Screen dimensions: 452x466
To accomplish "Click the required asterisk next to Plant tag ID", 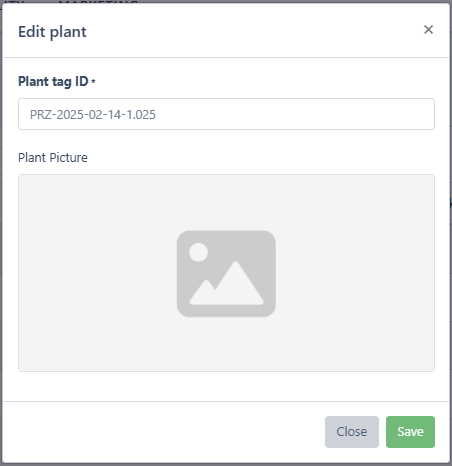I will [x=93, y=81].
